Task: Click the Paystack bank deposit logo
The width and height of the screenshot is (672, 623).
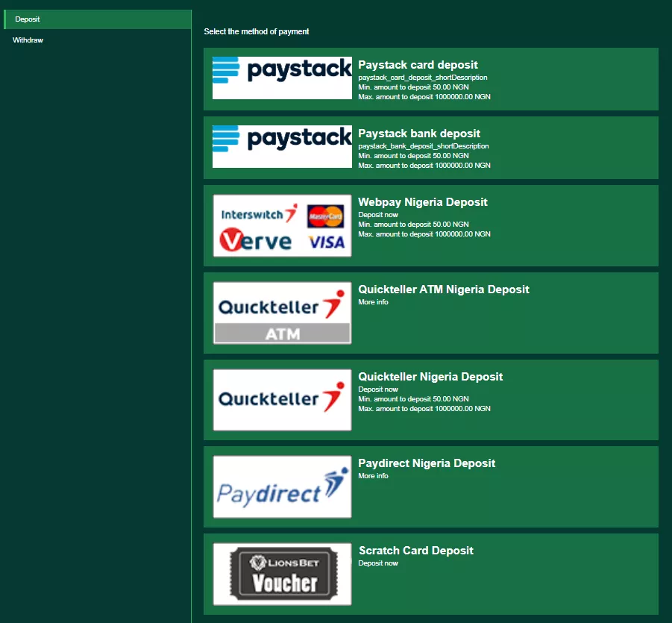Action: click(282, 146)
